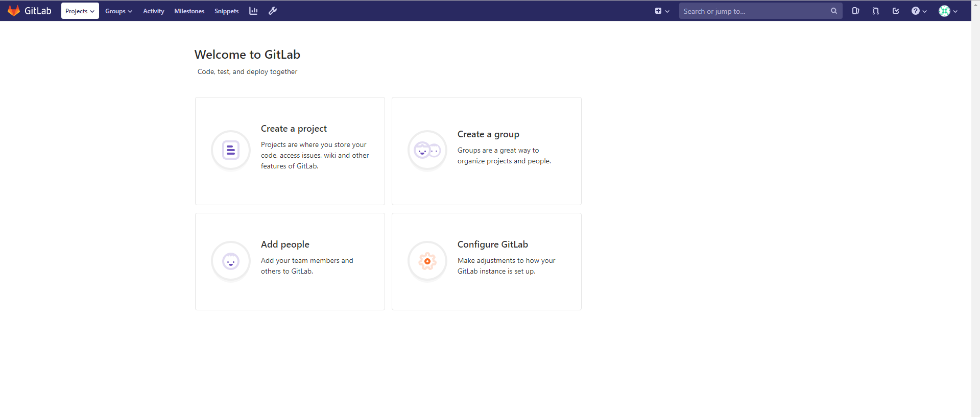
Task: Open the Create a project heading
Action: coord(294,129)
